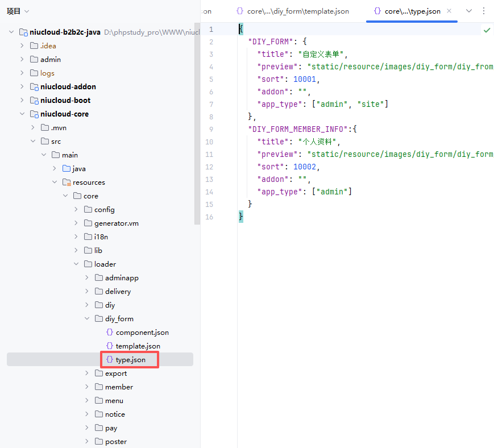
Task: Click the niucloud-b2b2c-java project root icon
Action: click(23, 32)
